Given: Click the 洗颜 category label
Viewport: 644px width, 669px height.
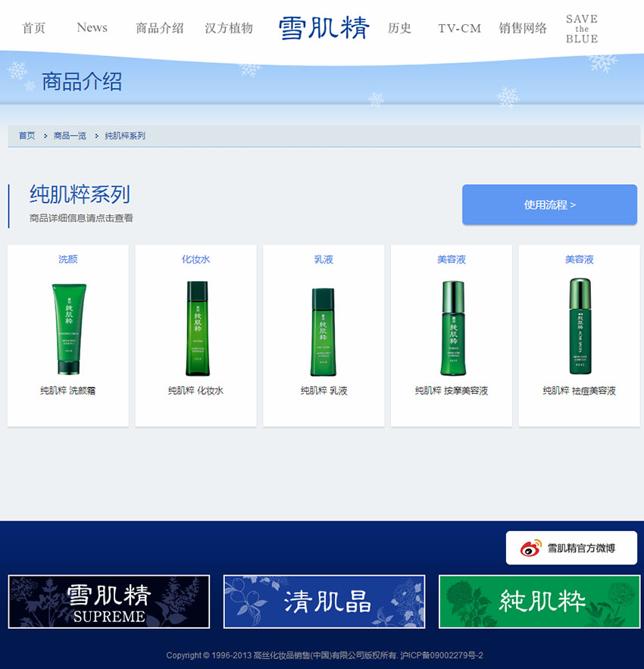Looking at the screenshot, I should pyautogui.click(x=68, y=259).
